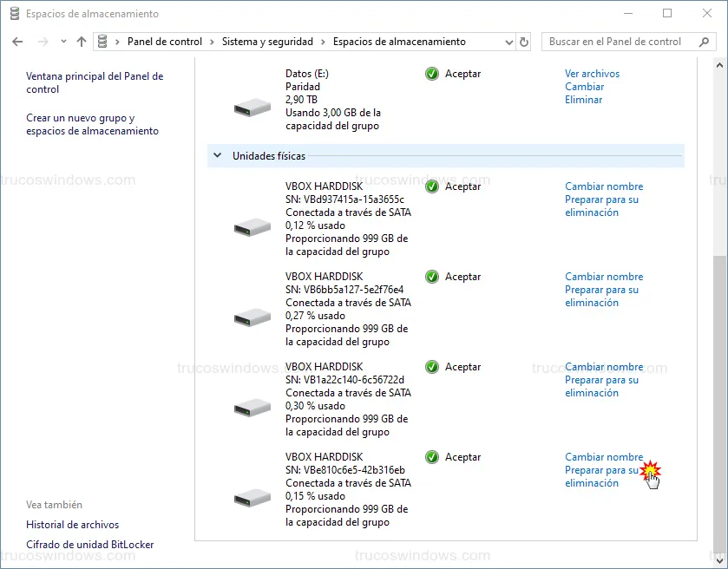The image size is (728, 569).
Task: Click the Up one level arrow
Action: (x=82, y=42)
